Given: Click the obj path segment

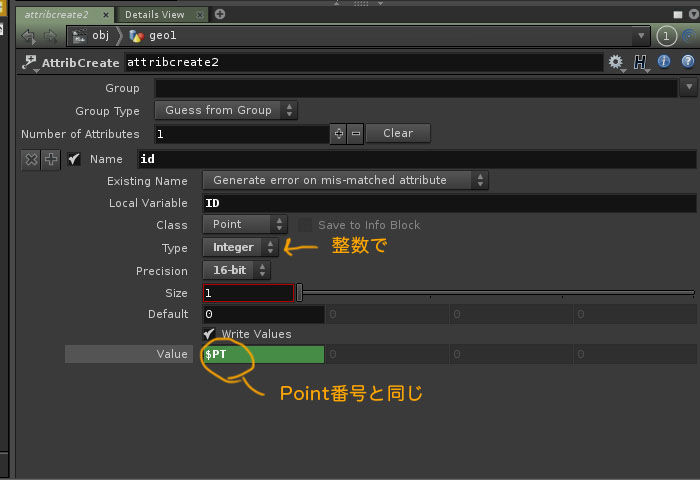Looking at the screenshot, I should [x=96, y=36].
